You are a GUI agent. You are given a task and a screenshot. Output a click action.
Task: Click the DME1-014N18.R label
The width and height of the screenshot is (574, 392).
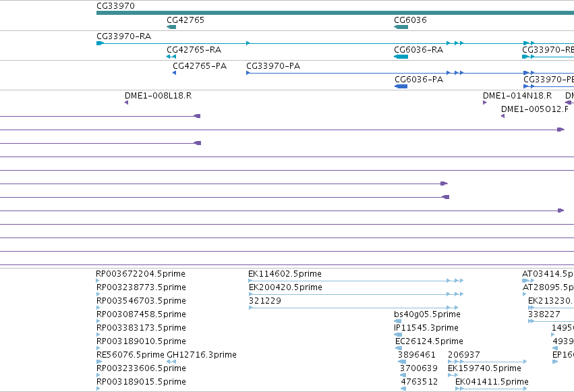(x=517, y=96)
